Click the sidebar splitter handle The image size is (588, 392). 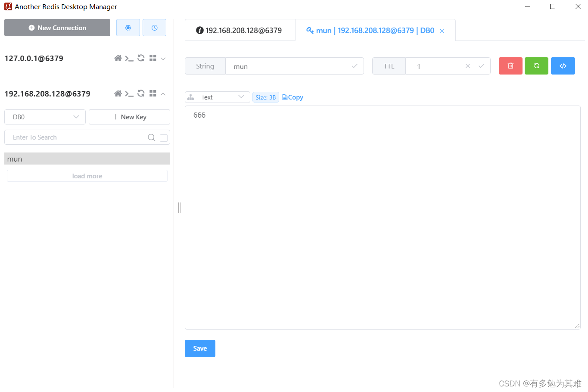pos(179,208)
